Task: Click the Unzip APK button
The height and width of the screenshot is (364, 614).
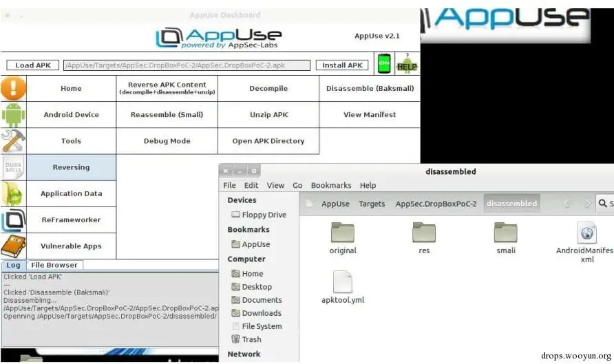Action: click(x=268, y=115)
